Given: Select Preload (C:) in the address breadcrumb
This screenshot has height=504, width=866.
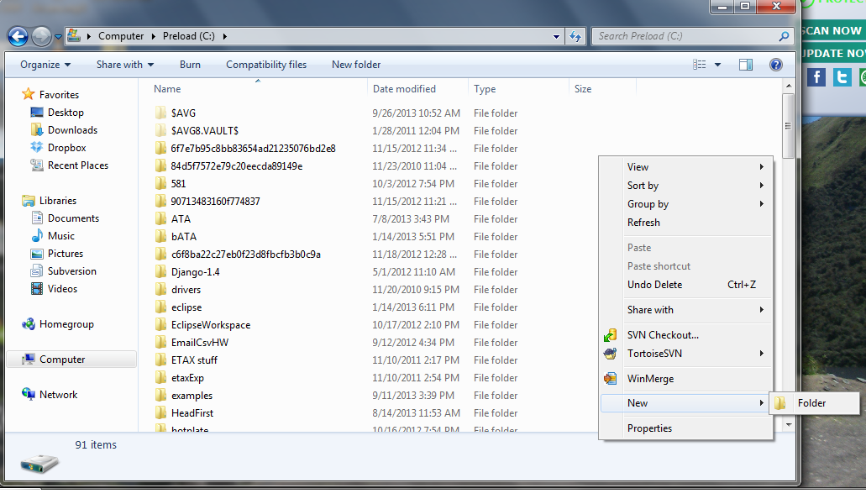Looking at the screenshot, I should click(x=189, y=36).
